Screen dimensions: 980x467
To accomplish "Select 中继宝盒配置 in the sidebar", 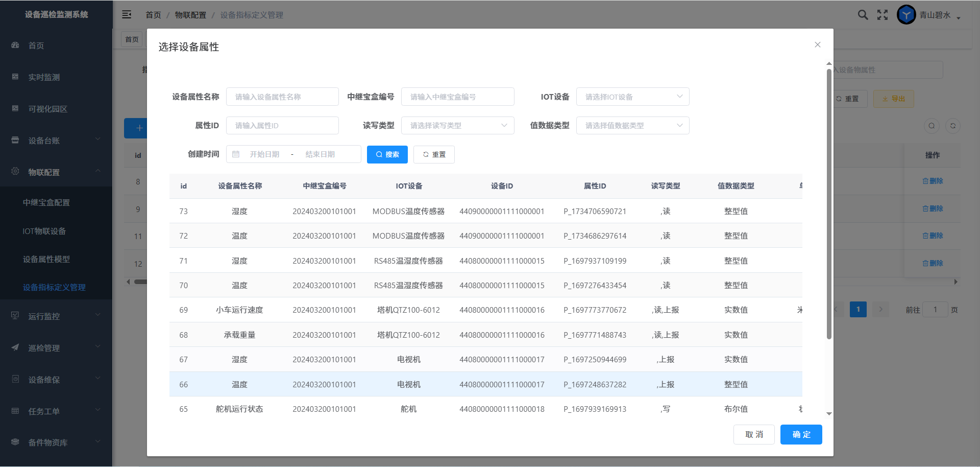I will click(46, 202).
